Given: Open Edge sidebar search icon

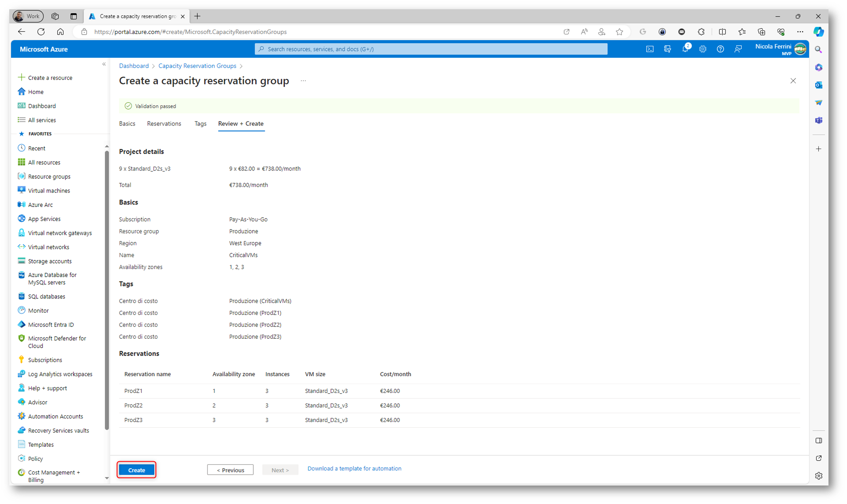Looking at the screenshot, I should 818,50.
